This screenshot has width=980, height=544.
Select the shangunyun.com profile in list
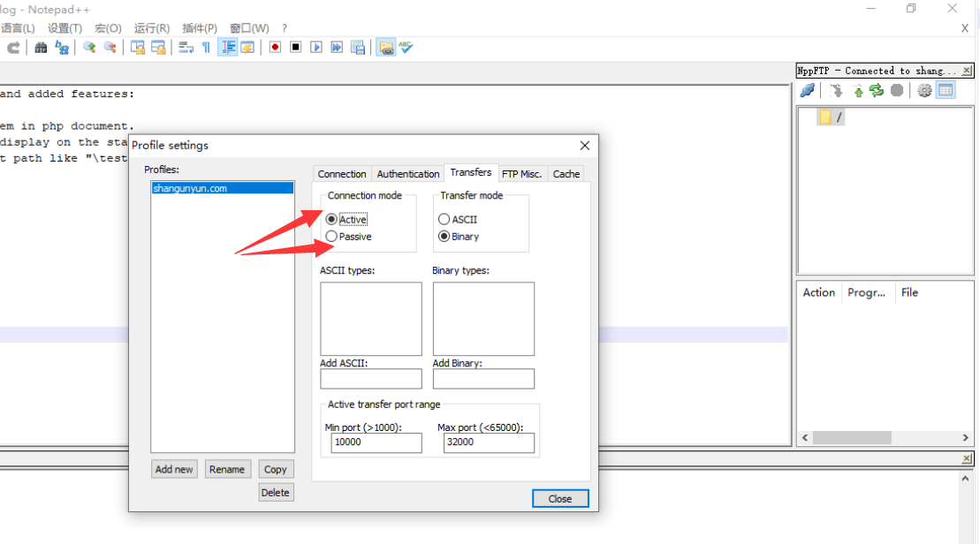[222, 188]
